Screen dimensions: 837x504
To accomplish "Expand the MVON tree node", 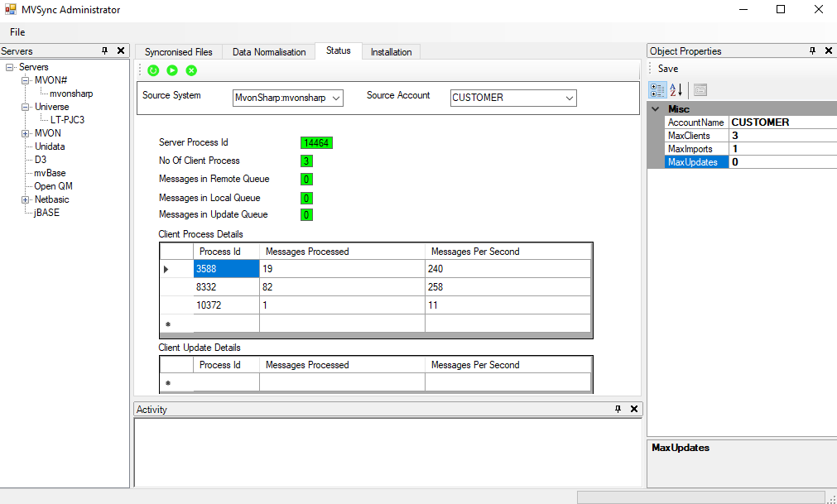I will [25, 133].
